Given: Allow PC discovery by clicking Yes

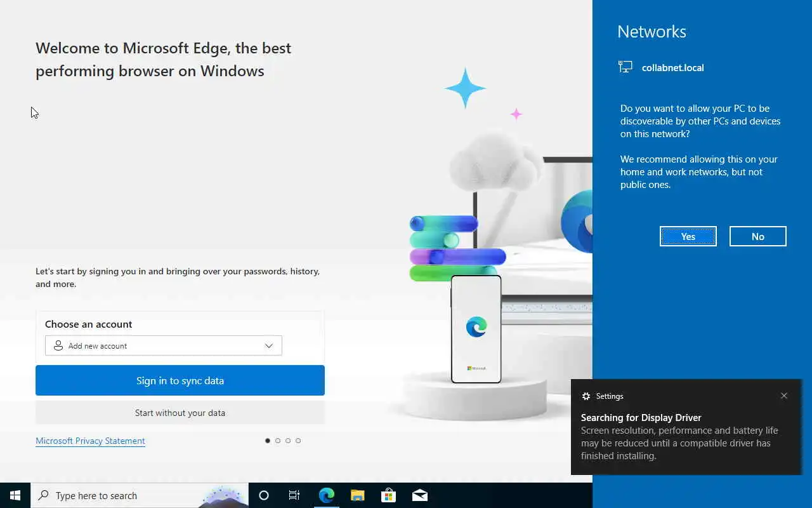Looking at the screenshot, I should tap(688, 236).
